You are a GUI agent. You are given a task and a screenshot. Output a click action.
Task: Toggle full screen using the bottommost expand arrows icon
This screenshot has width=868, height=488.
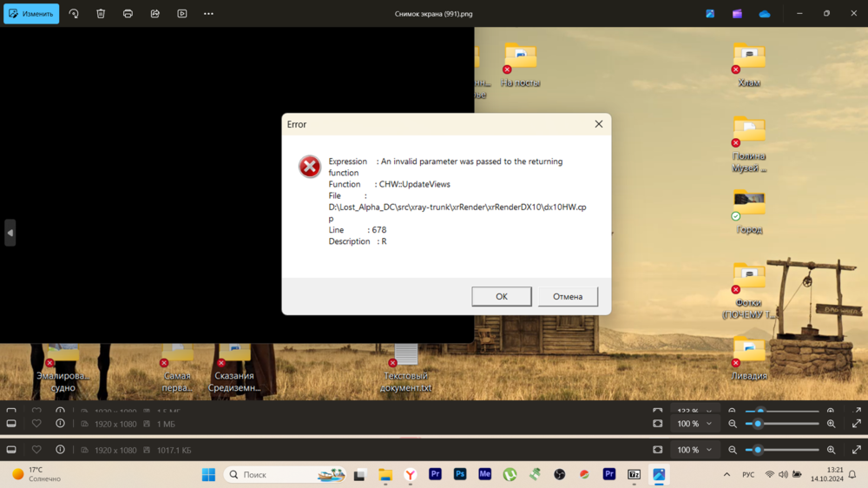(857, 450)
